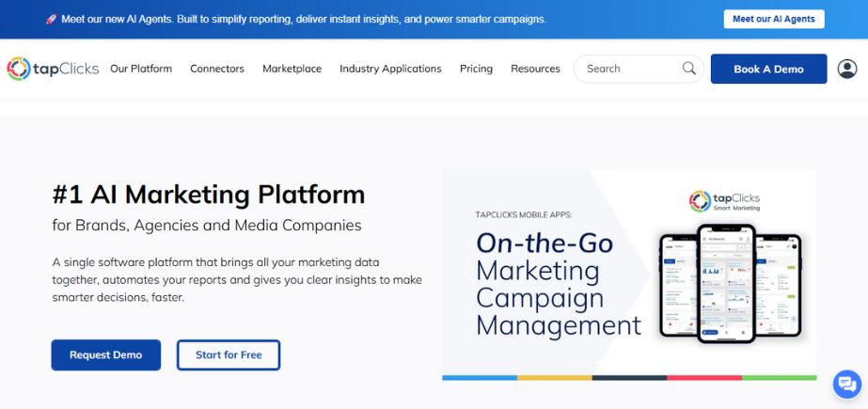Click the TapClicks logo in navbar
Viewport: 868px width, 409px height.
pyautogui.click(x=53, y=69)
